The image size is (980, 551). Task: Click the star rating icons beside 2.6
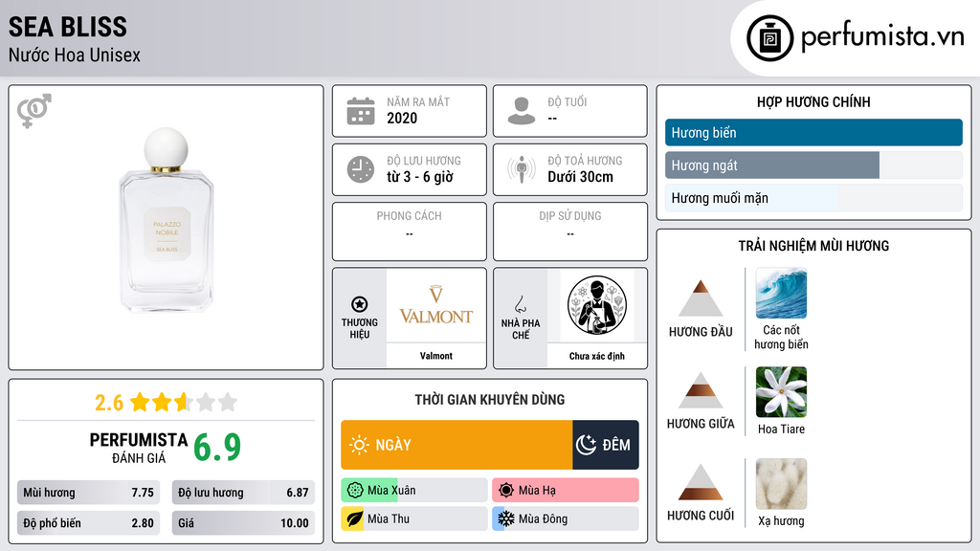[184, 402]
